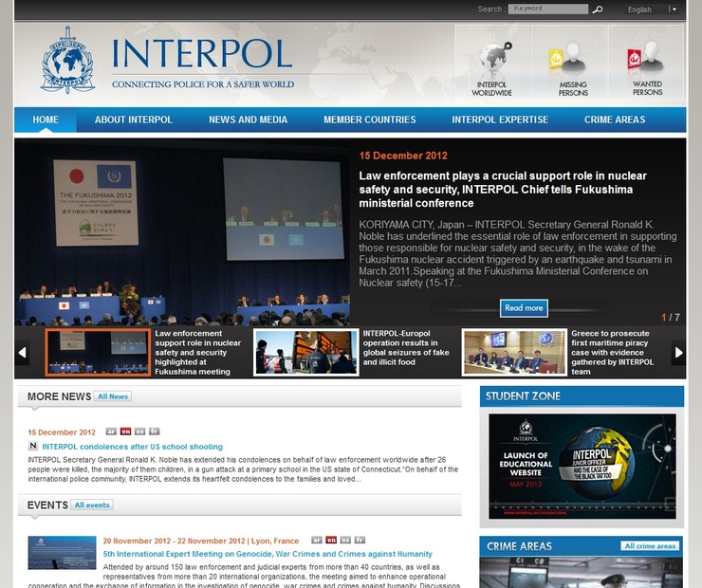The height and width of the screenshot is (588, 702).
Task: Click 'Law enforcement support role in nuclear' caption
Action: click(x=198, y=353)
